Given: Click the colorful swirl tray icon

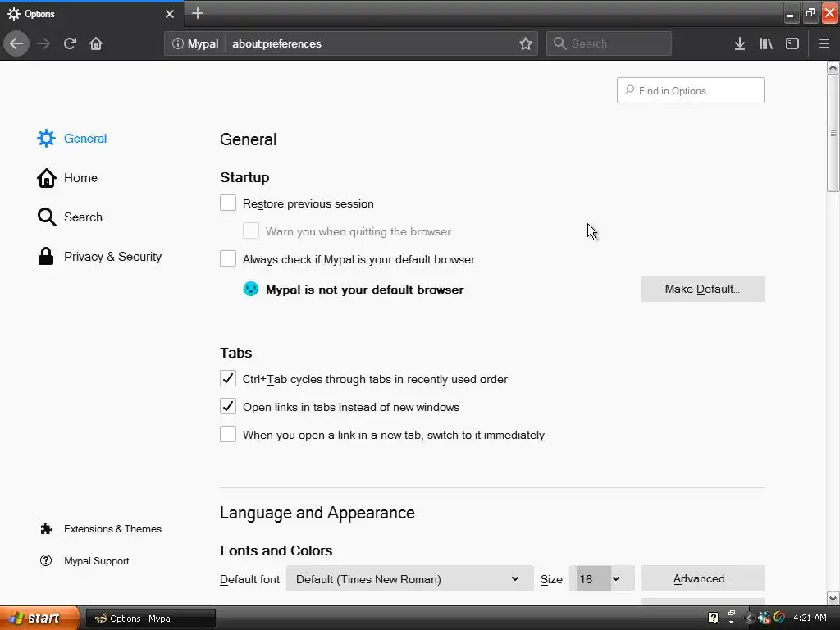Looking at the screenshot, I should (x=779, y=618).
